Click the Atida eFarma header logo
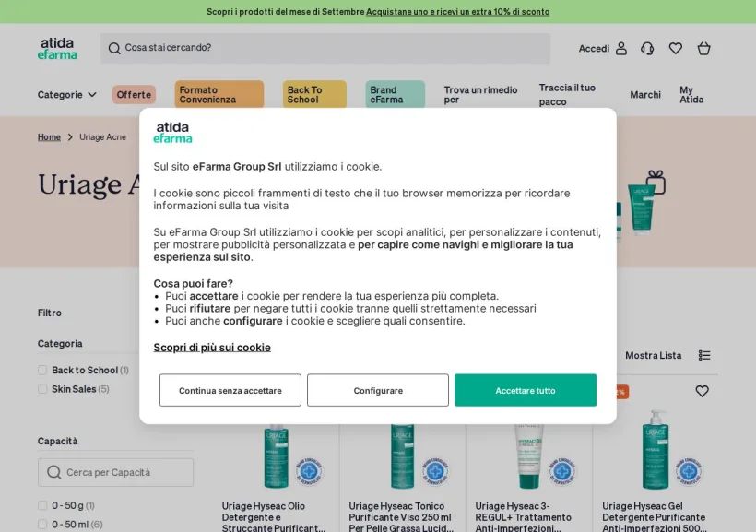Image resolution: width=756 pixels, height=532 pixels. (x=57, y=48)
